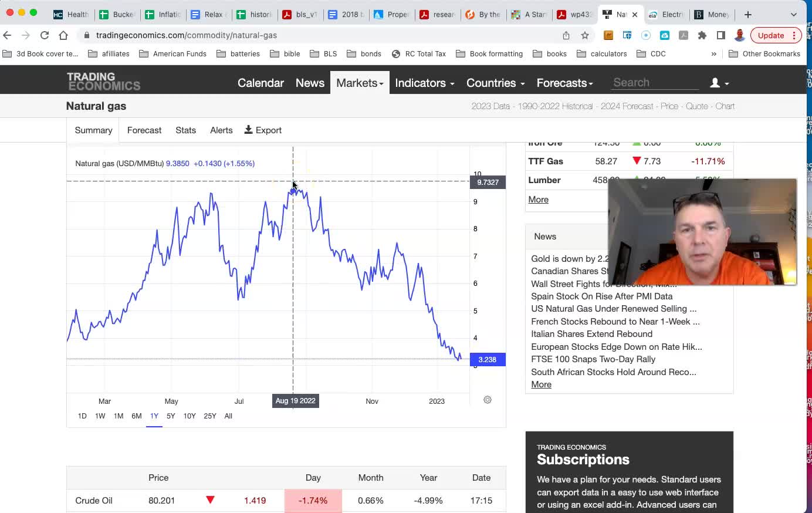Click the browser forward arrow
Image resolution: width=812 pixels, height=513 pixels.
pos(26,35)
